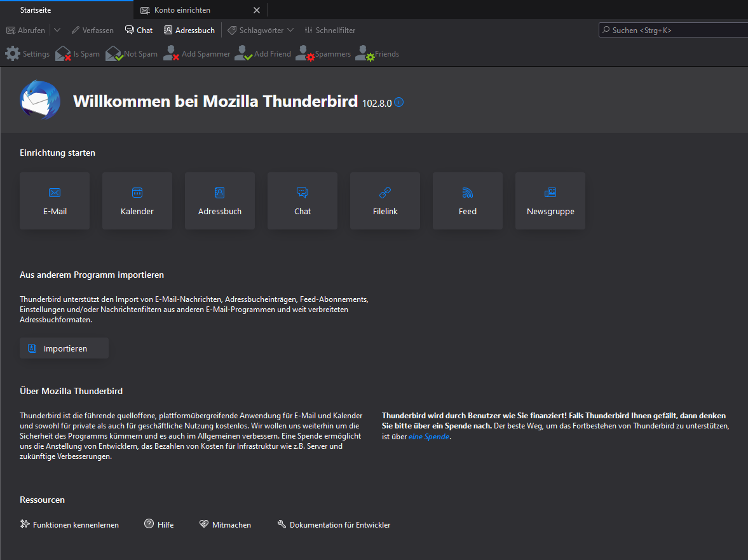Click the Importieren button
Screen dimensions: 748x560
(64, 348)
